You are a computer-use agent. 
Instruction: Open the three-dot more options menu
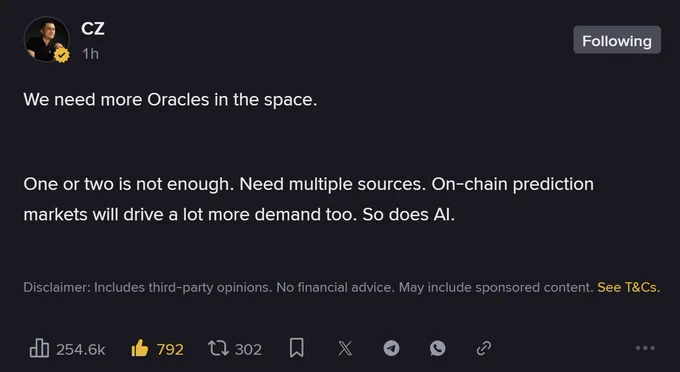pyautogui.click(x=645, y=348)
